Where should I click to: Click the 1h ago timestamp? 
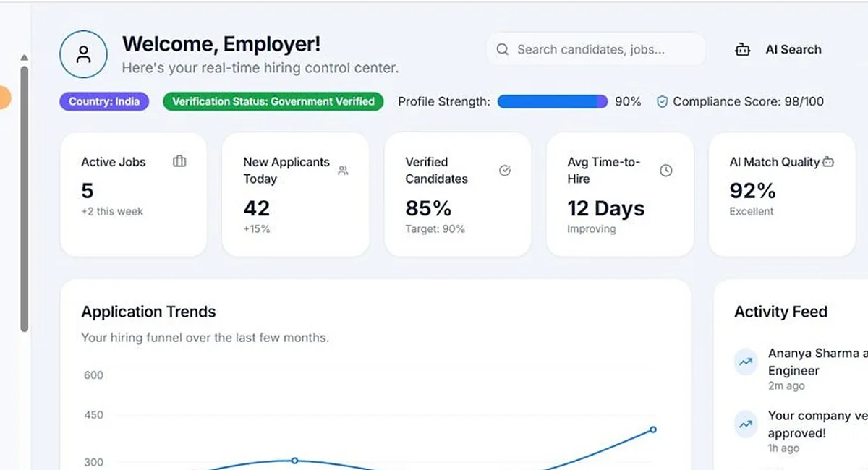click(x=784, y=448)
